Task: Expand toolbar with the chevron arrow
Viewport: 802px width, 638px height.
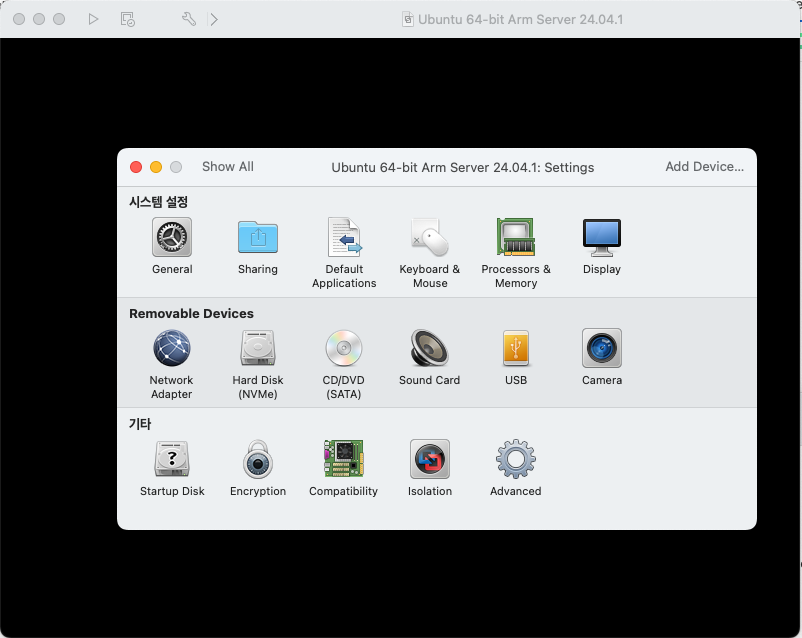Action: click(x=214, y=19)
